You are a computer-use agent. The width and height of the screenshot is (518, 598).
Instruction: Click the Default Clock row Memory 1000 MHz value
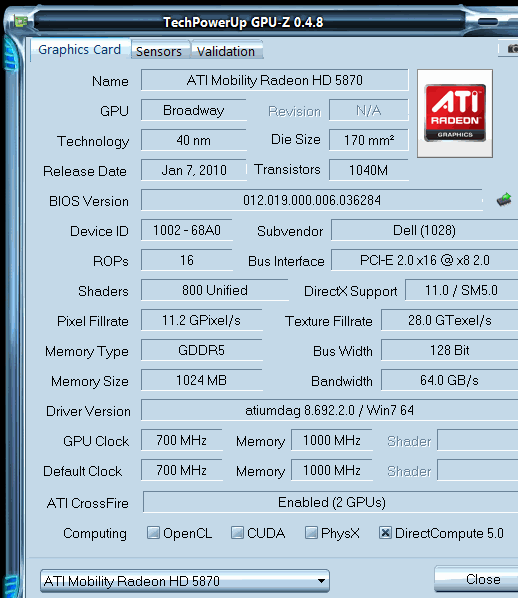tap(332, 470)
